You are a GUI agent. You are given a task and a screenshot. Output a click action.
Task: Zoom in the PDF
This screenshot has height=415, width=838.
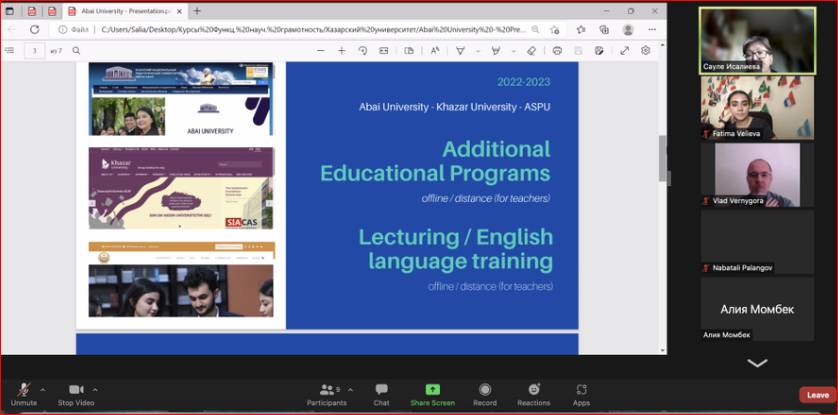pyautogui.click(x=342, y=51)
